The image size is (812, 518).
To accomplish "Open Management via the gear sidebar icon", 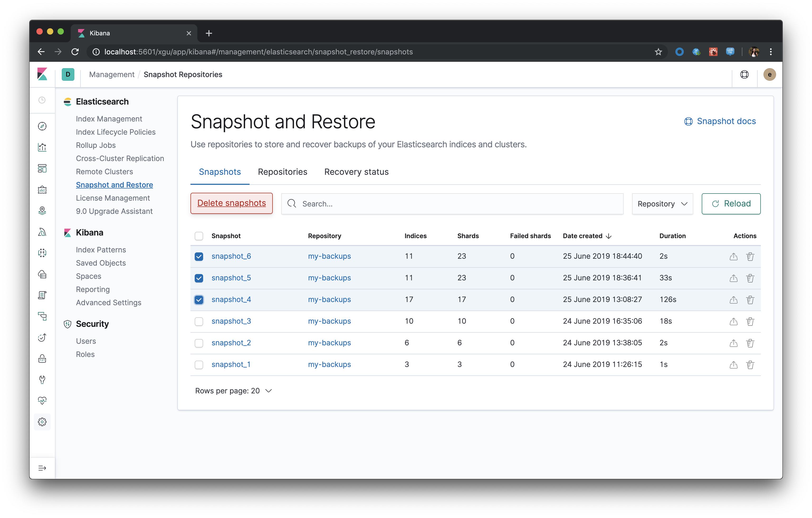I will 42,422.
